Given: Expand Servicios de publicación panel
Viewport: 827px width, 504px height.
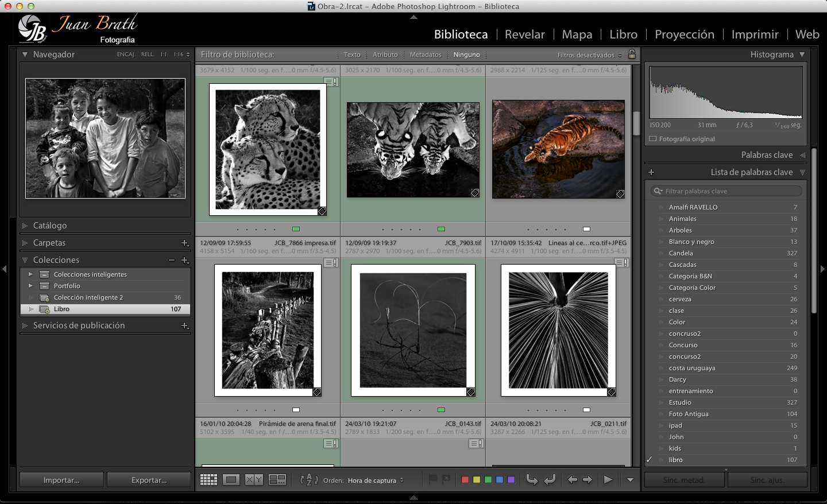Looking at the screenshot, I should click(25, 325).
